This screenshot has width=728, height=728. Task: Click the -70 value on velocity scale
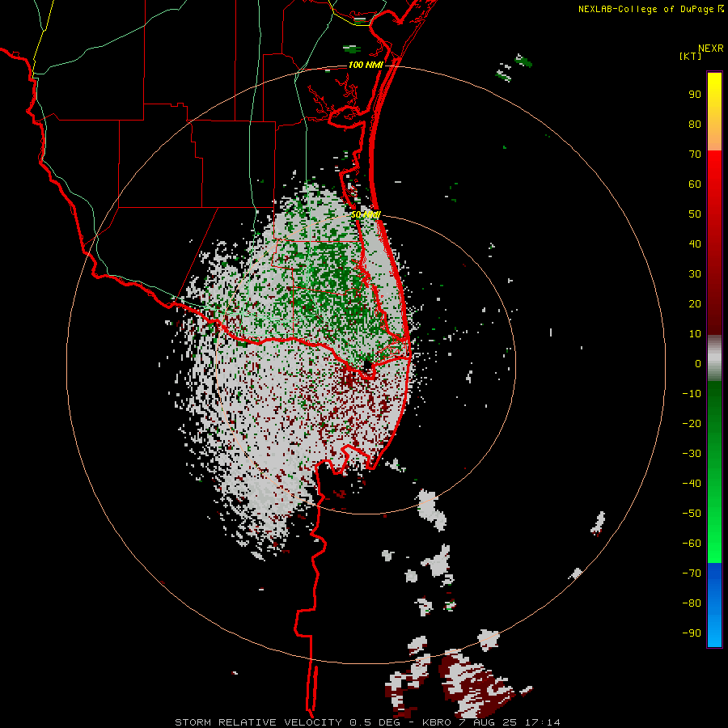pyautogui.click(x=692, y=574)
